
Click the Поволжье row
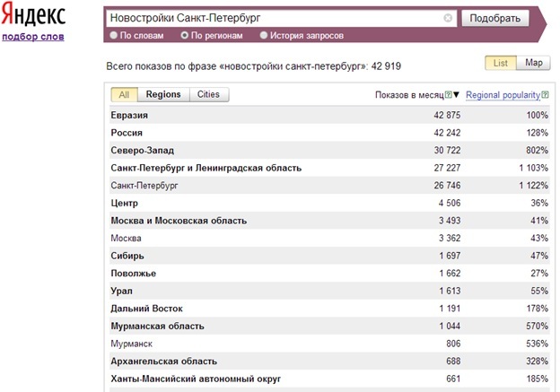coord(329,274)
